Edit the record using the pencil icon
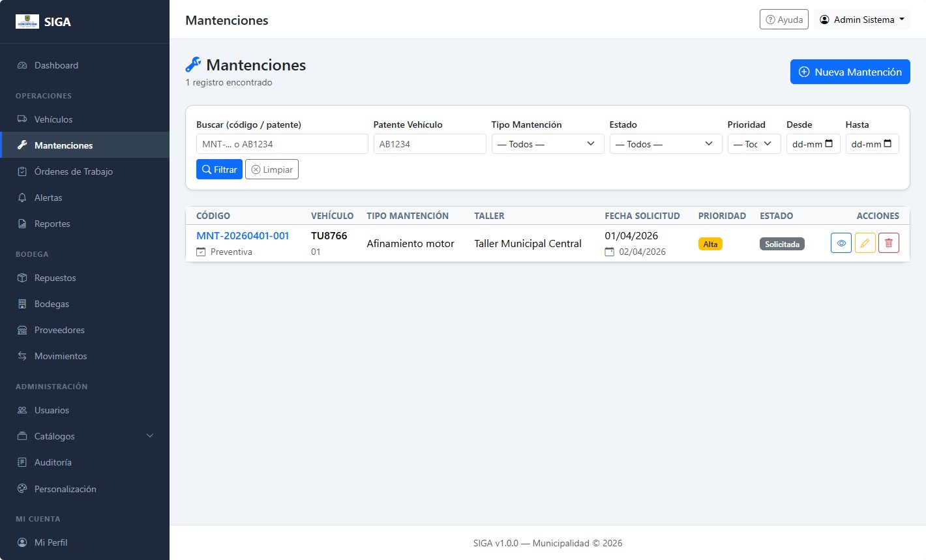The width and height of the screenshot is (926, 560). click(x=865, y=243)
